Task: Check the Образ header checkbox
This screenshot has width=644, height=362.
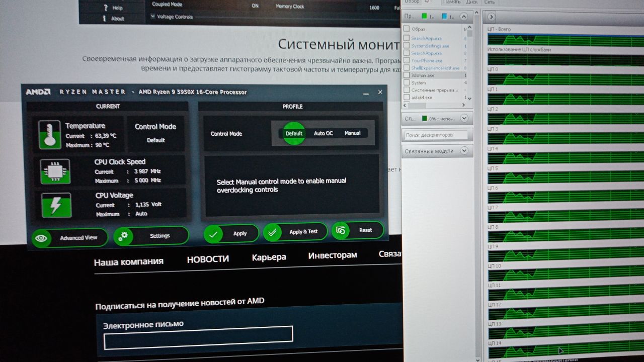Action: [407, 29]
